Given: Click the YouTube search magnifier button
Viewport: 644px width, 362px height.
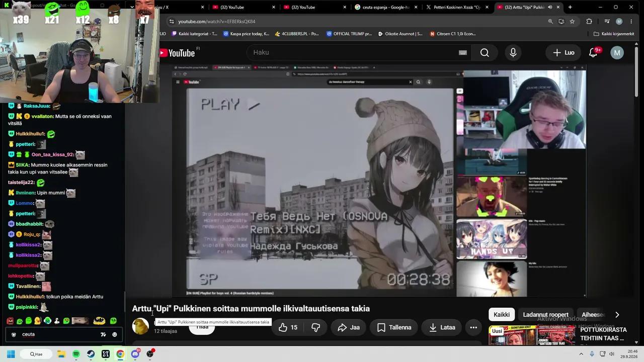Looking at the screenshot, I should pyautogui.click(x=485, y=53).
